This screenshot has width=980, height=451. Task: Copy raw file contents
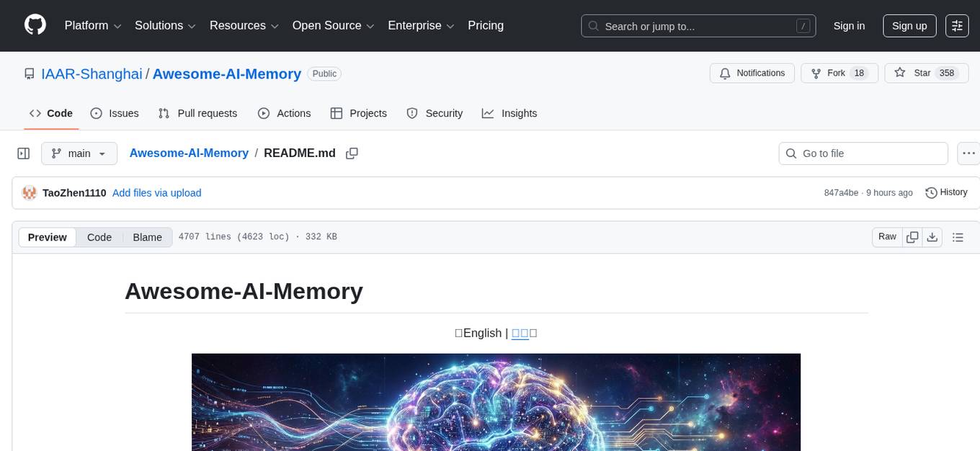pyautogui.click(x=912, y=236)
